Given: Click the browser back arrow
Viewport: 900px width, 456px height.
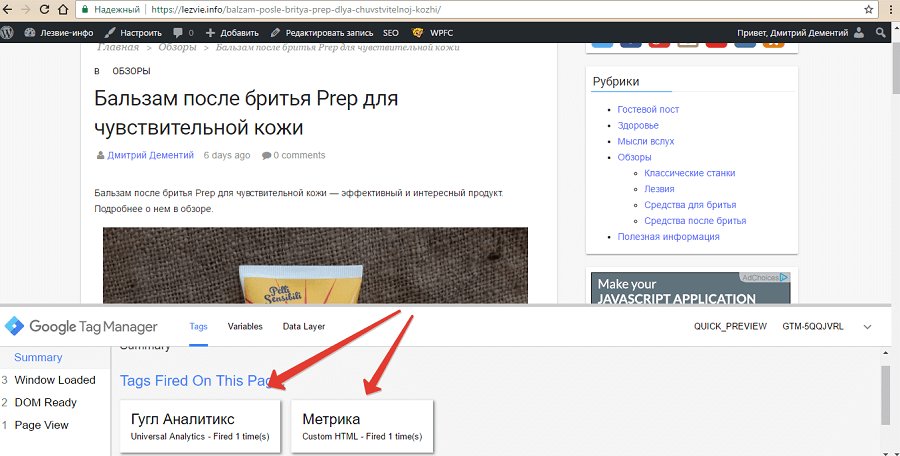Looking at the screenshot, I should pyautogui.click(x=12, y=9).
